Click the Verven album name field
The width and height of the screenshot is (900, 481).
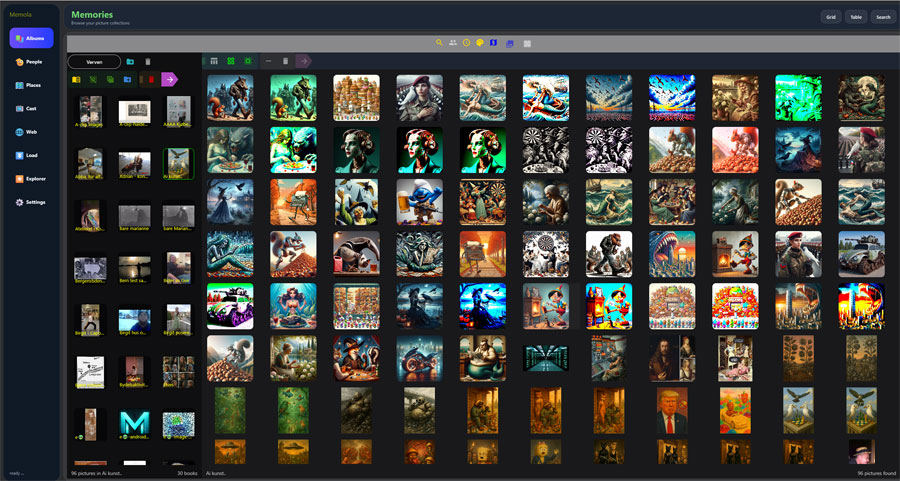pos(94,61)
